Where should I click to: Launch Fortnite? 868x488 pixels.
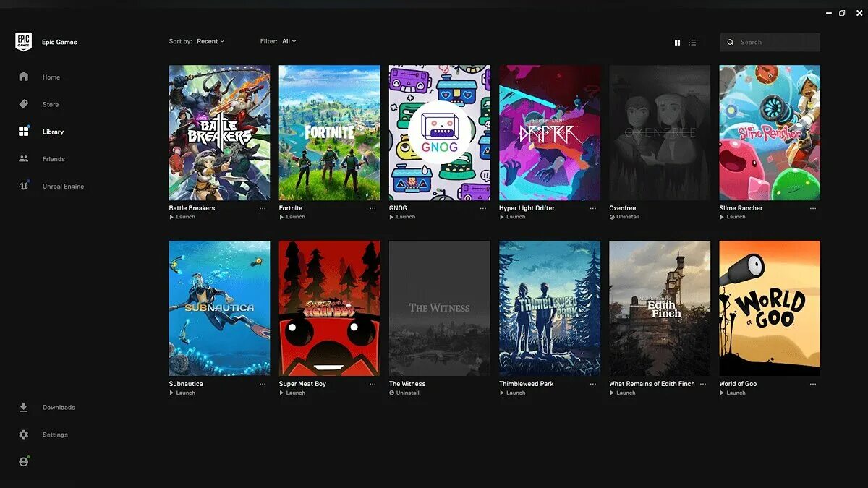coord(292,217)
